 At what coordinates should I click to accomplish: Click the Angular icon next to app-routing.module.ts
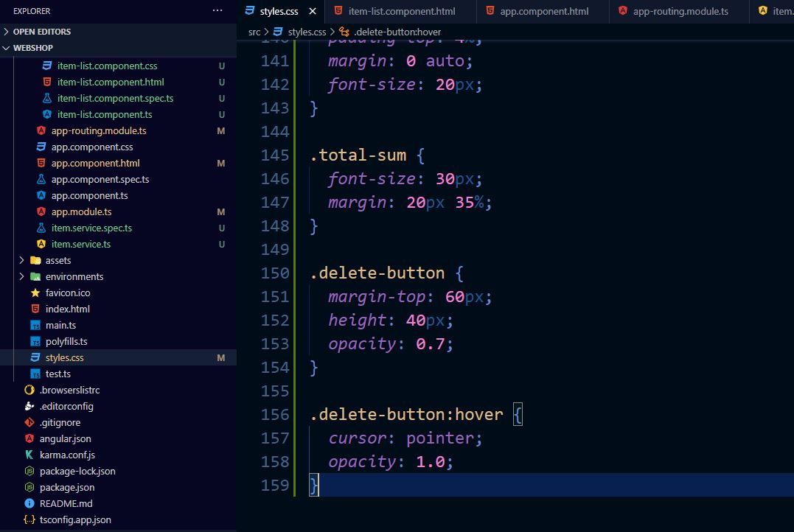[x=43, y=130]
